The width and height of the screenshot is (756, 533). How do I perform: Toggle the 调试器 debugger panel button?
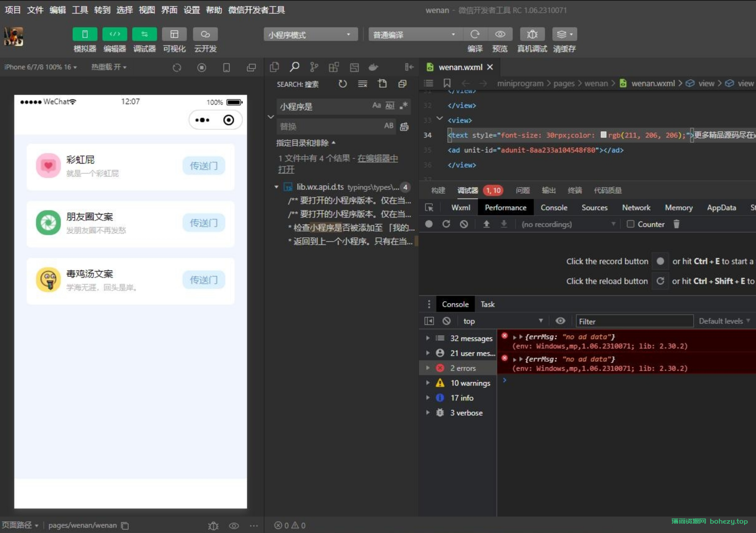pos(144,34)
